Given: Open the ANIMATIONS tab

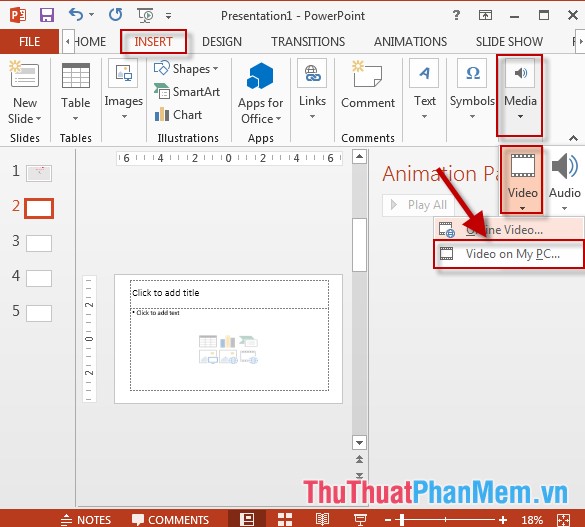Looking at the screenshot, I should click(x=410, y=41).
